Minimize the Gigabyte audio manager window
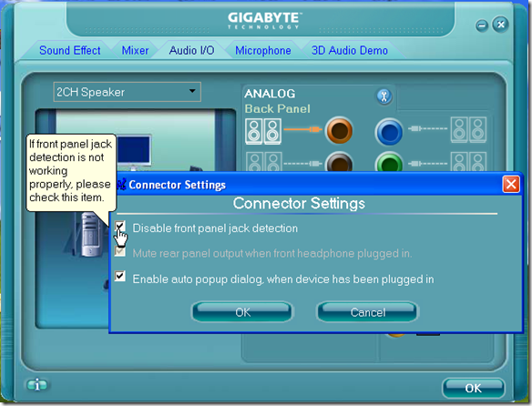Screen dimensions: 532x406 (482, 25)
